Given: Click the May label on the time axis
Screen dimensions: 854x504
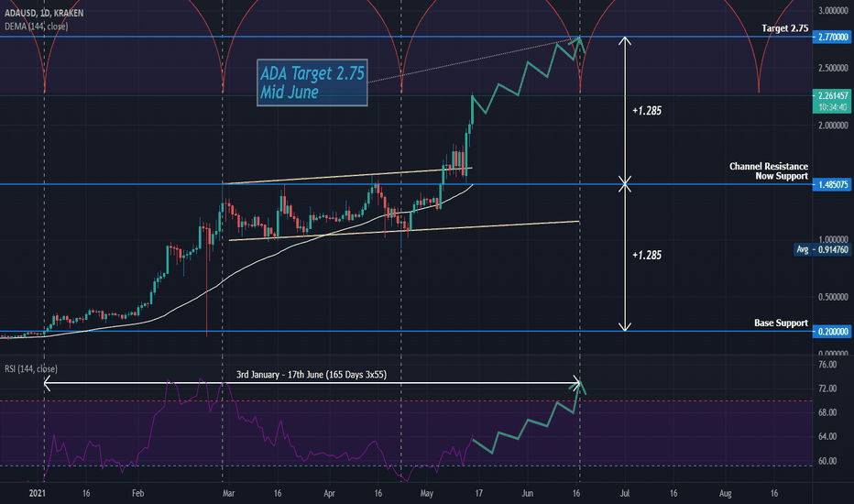Looking at the screenshot, I should click(427, 494).
